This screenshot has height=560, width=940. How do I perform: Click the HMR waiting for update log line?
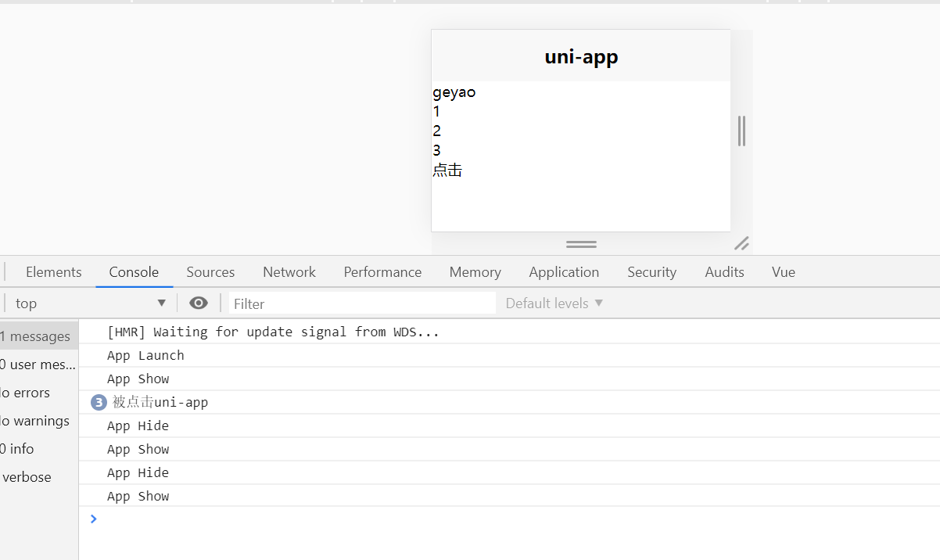(274, 332)
